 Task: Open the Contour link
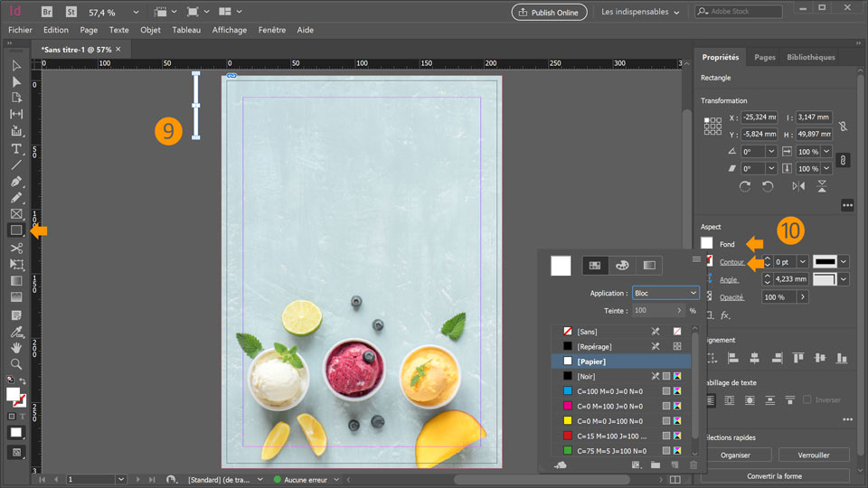(731, 262)
